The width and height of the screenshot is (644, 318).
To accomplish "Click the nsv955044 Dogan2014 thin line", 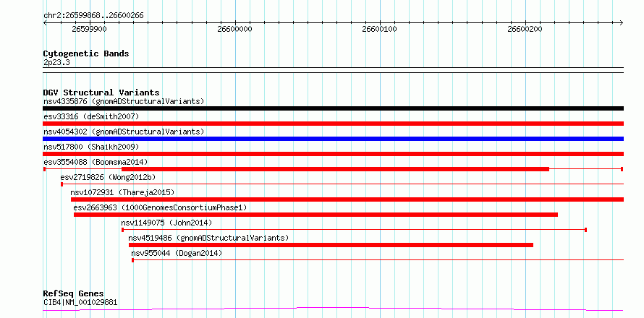I will 378,260.
